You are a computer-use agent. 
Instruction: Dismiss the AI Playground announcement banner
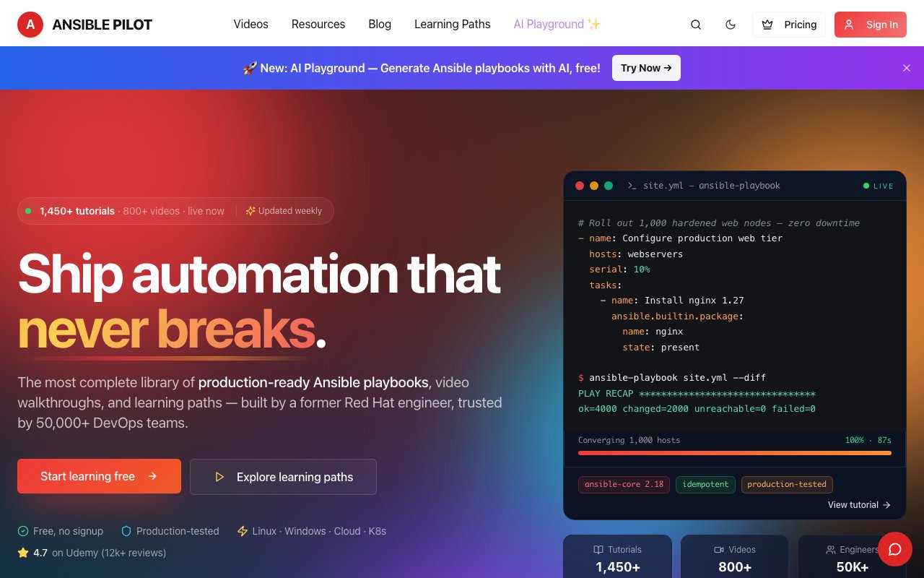[907, 68]
